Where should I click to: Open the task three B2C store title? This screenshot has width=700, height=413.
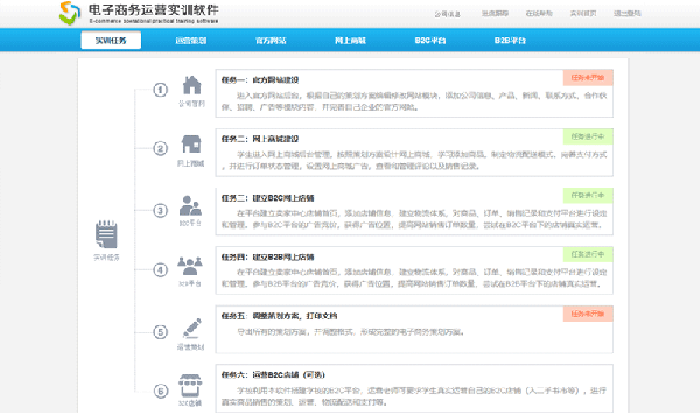pyautogui.click(x=265, y=196)
